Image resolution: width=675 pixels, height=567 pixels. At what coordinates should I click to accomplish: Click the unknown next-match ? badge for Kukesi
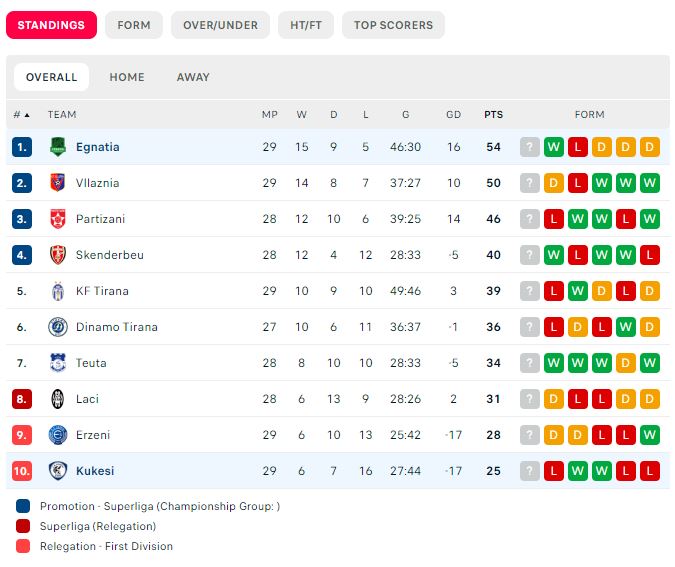(x=529, y=471)
